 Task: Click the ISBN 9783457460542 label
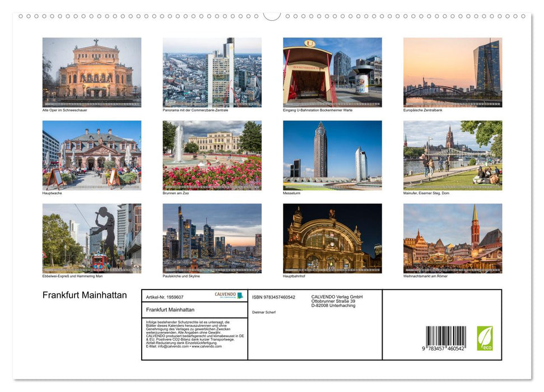coord(275,297)
